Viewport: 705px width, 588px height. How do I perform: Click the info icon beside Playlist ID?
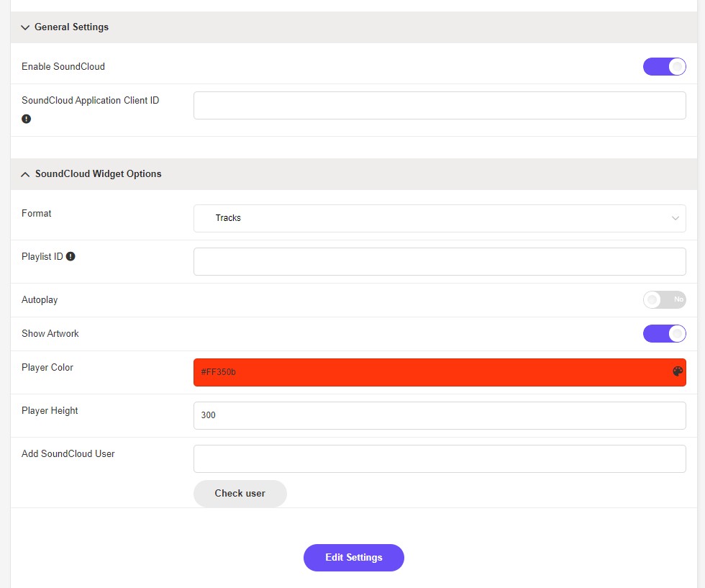point(70,256)
